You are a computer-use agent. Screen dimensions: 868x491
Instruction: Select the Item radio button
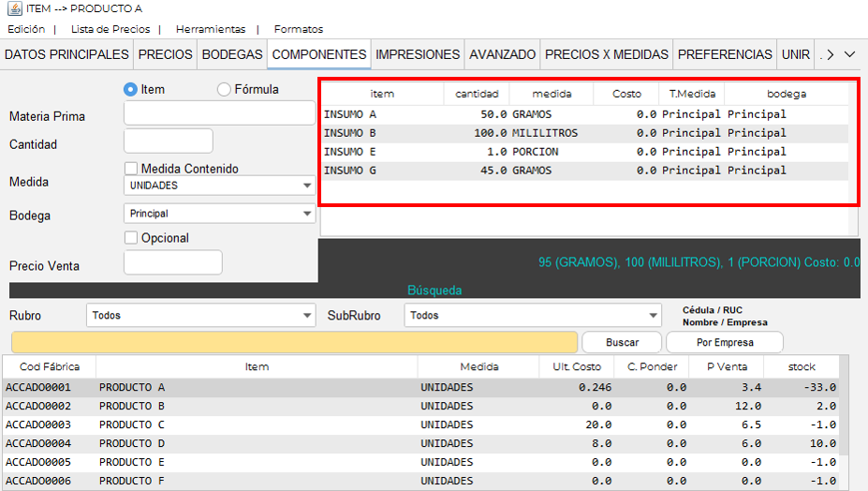131,90
